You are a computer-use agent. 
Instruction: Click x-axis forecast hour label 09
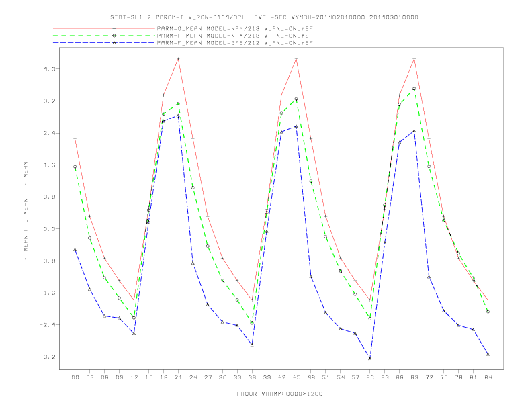tap(119, 377)
